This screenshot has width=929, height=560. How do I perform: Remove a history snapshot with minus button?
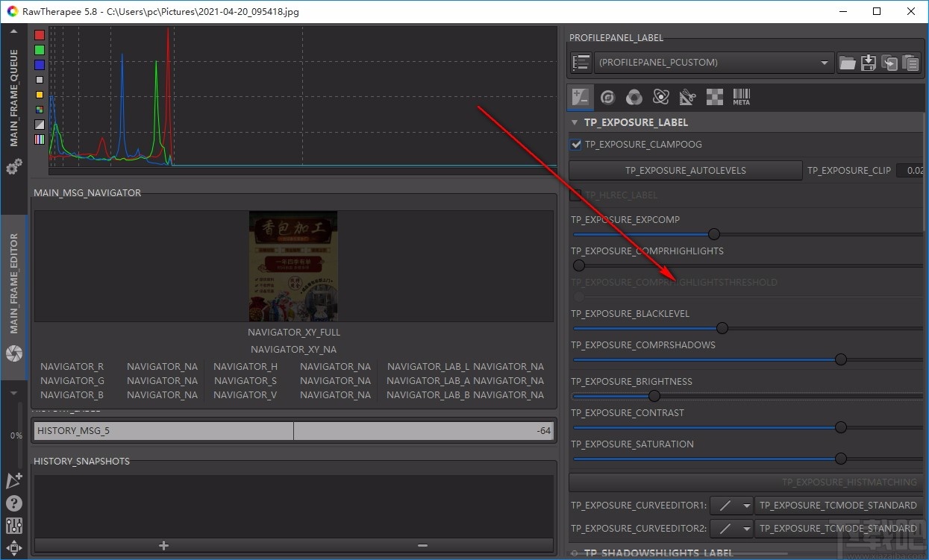423,546
